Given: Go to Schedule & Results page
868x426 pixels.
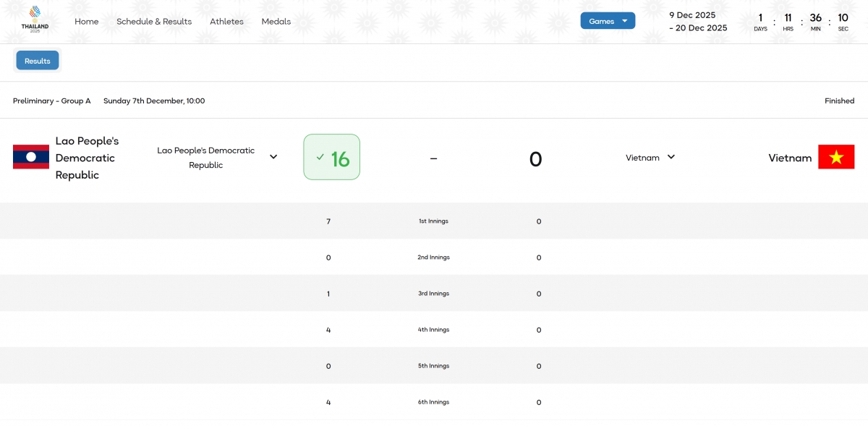Looking at the screenshot, I should (x=154, y=22).
